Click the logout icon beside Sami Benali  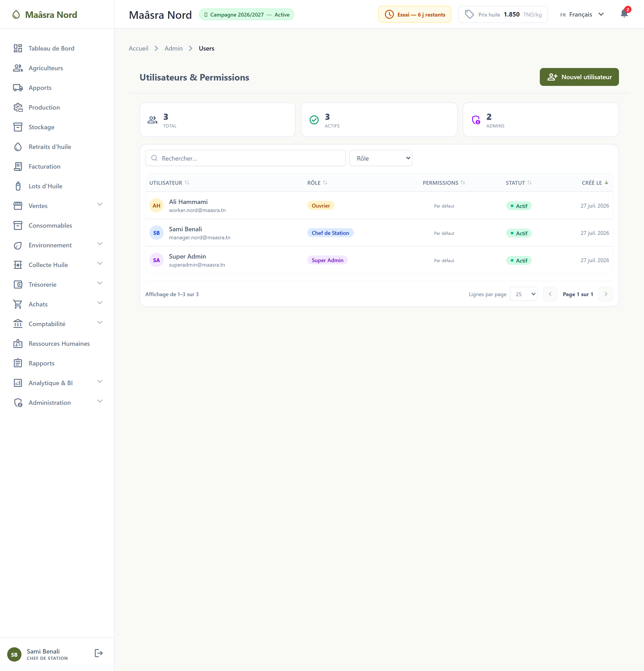click(99, 653)
